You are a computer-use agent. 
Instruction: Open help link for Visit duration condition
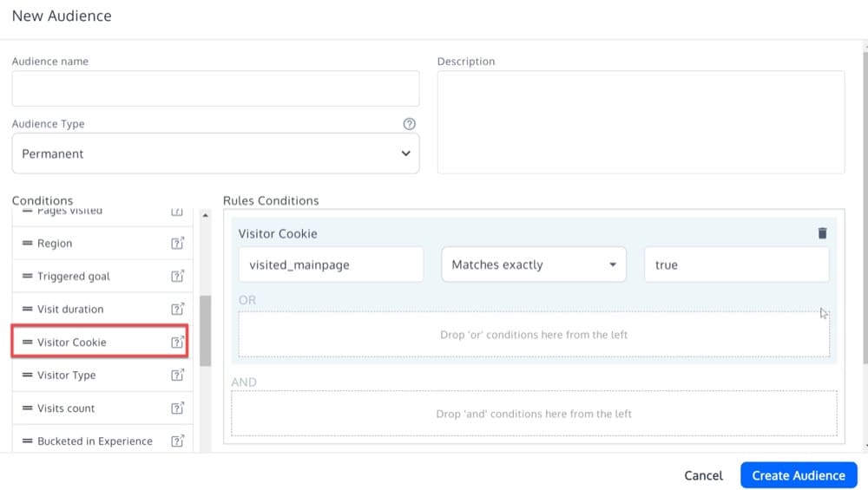(177, 310)
